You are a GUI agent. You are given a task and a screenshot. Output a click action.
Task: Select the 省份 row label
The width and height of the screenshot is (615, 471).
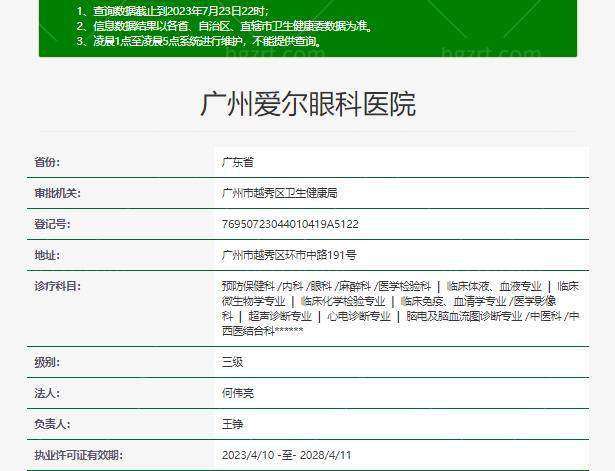pyautogui.click(x=47, y=161)
